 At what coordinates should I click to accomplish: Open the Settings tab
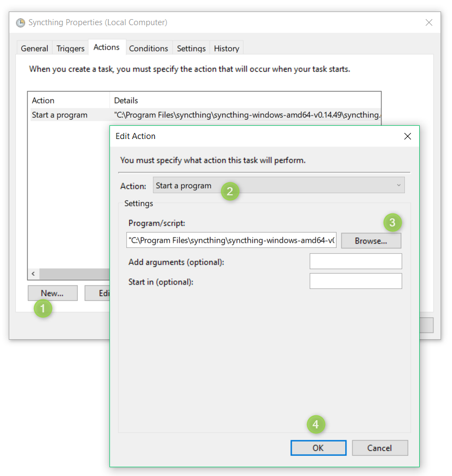(191, 48)
